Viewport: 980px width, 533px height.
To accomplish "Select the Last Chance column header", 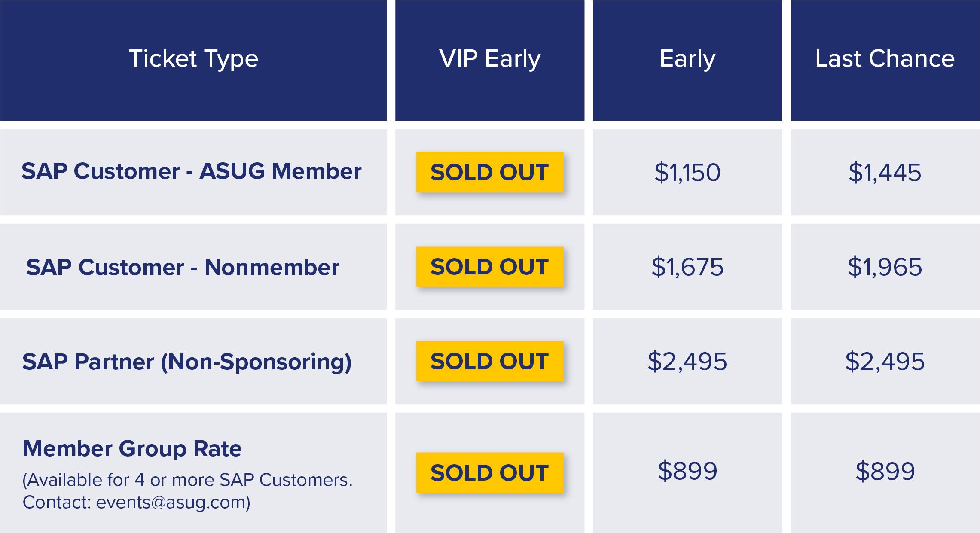I will pos(885,60).
